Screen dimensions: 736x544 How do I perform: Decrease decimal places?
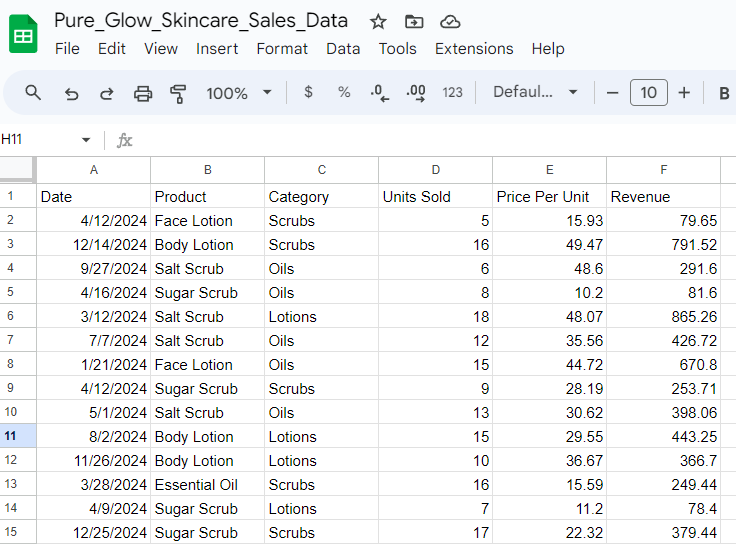379,92
